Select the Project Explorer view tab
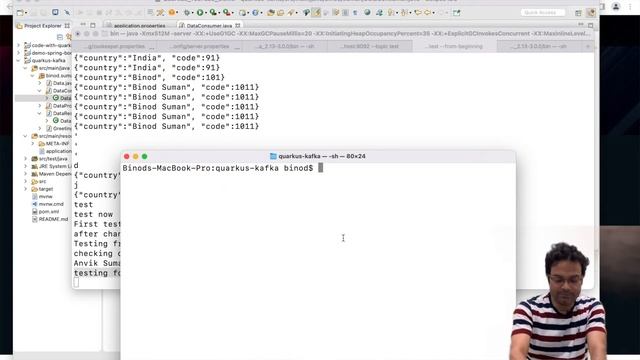The image size is (640, 360). (43, 26)
